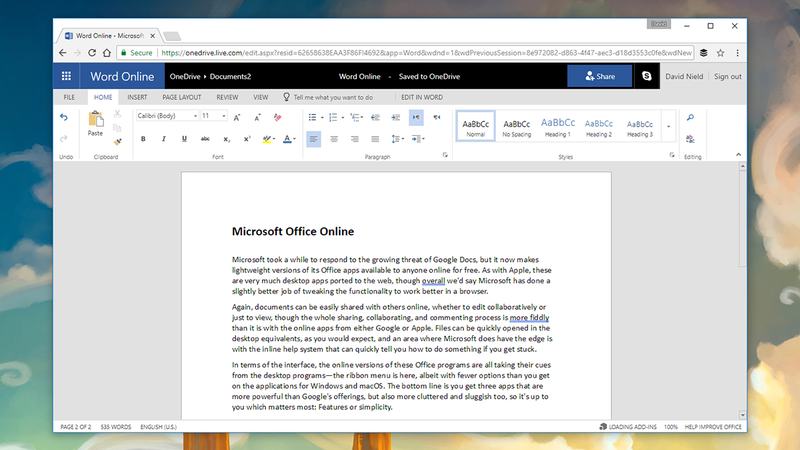Copy selection with the Copy icon

coord(117,128)
